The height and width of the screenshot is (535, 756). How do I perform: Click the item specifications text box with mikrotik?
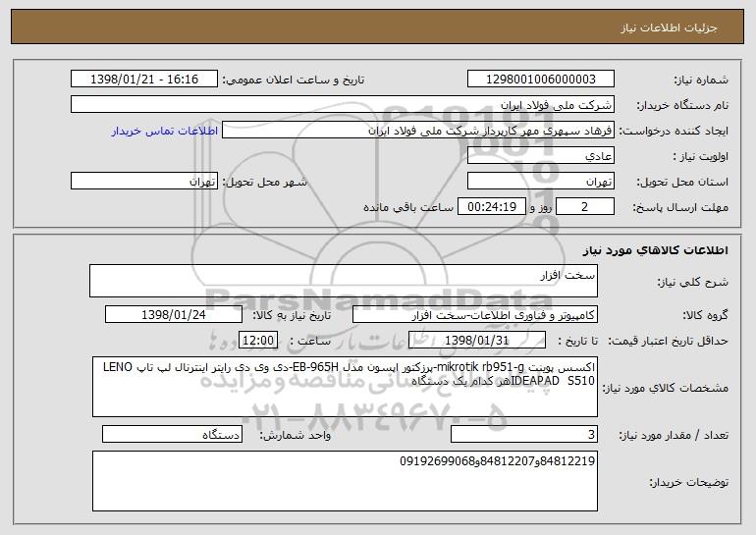pos(345,387)
